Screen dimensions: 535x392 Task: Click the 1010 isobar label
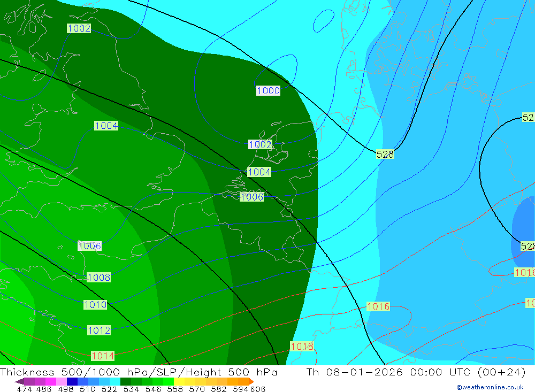point(95,305)
